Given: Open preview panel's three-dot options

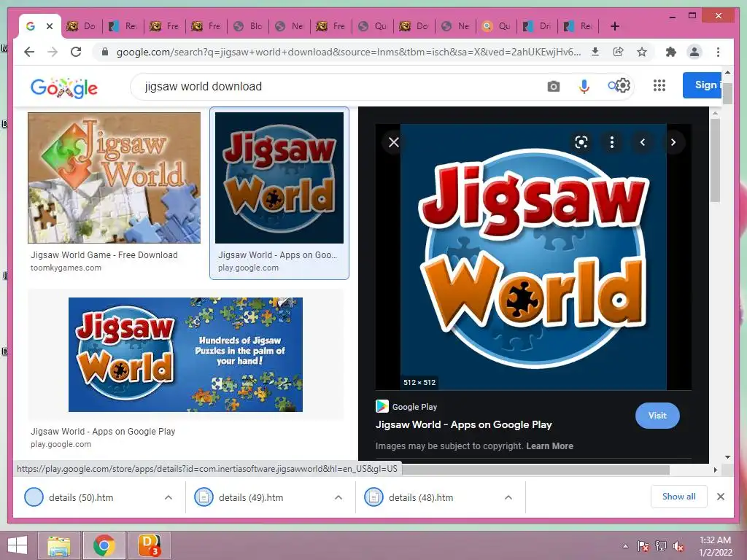Looking at the screenshot, I should (x=612, y=142).
